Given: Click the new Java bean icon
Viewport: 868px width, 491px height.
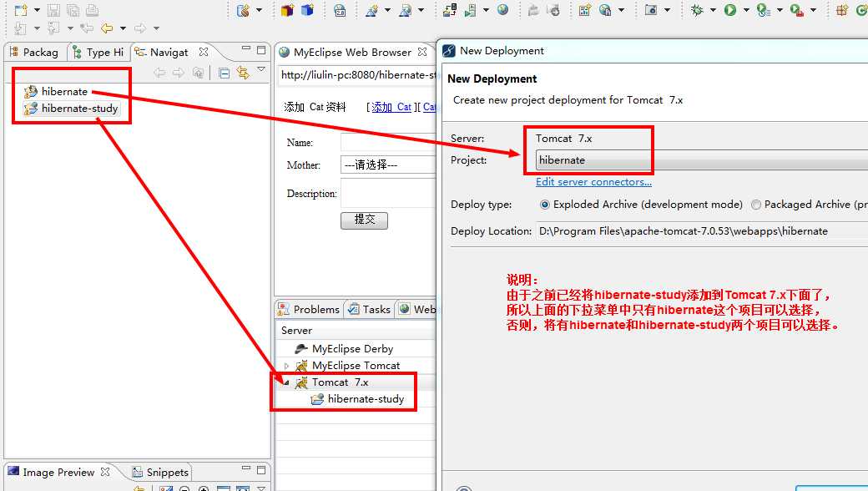Looking at the screenshot, I should click(243, 10).
